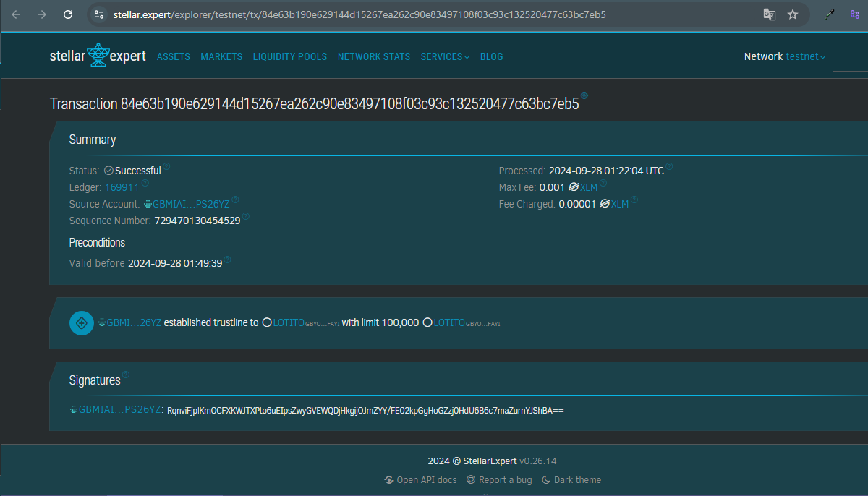Copy the transaction hash via copy icon
868x496 pixels.
(584, 95)
